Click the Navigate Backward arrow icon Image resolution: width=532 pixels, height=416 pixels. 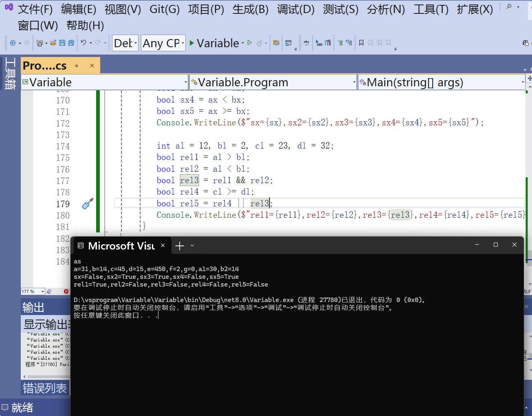click(x=13, y=43)
